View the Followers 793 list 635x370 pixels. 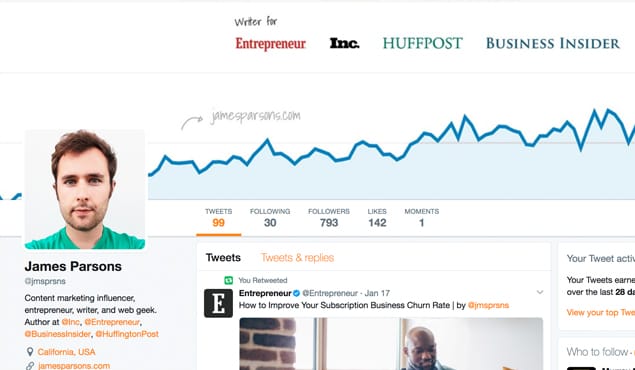(328, 218)
